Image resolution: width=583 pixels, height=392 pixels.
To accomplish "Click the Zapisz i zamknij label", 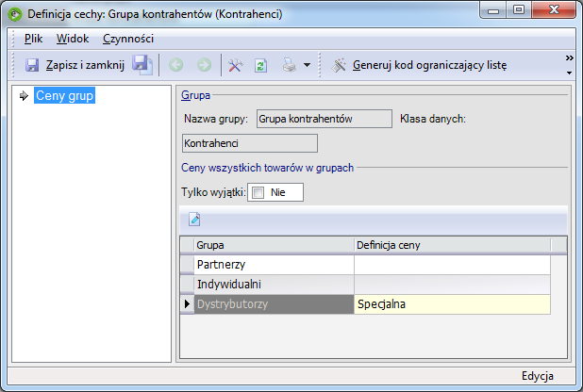I will pos(85,65).
